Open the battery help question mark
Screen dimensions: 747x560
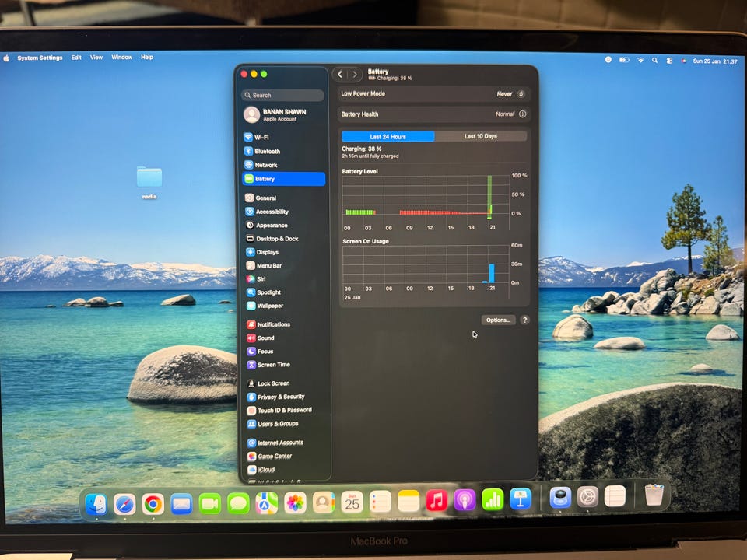pos(524,320)
